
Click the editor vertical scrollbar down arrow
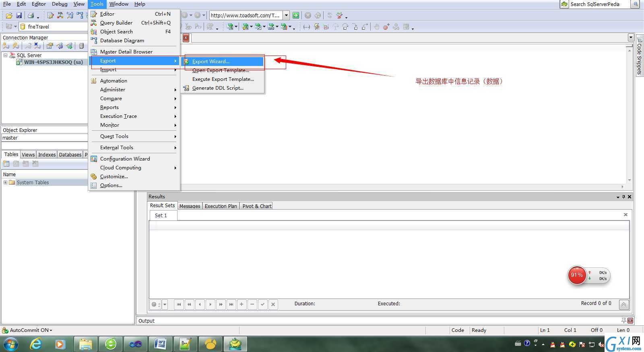click(x=630, y=180)
